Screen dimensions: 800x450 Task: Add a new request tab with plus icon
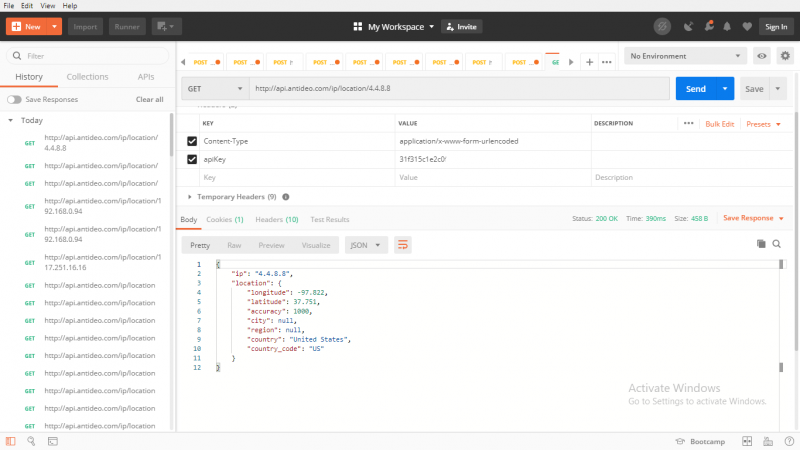tap(589, 62)
